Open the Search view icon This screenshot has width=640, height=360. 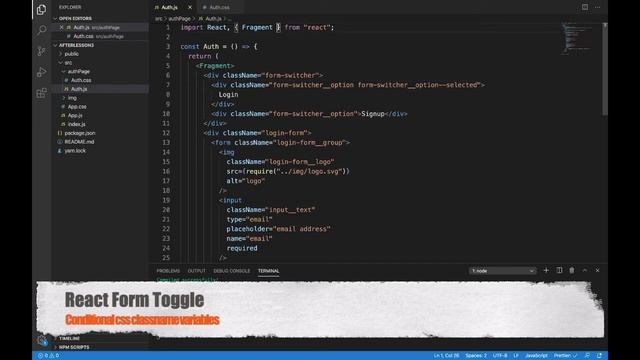pos(41,30)
